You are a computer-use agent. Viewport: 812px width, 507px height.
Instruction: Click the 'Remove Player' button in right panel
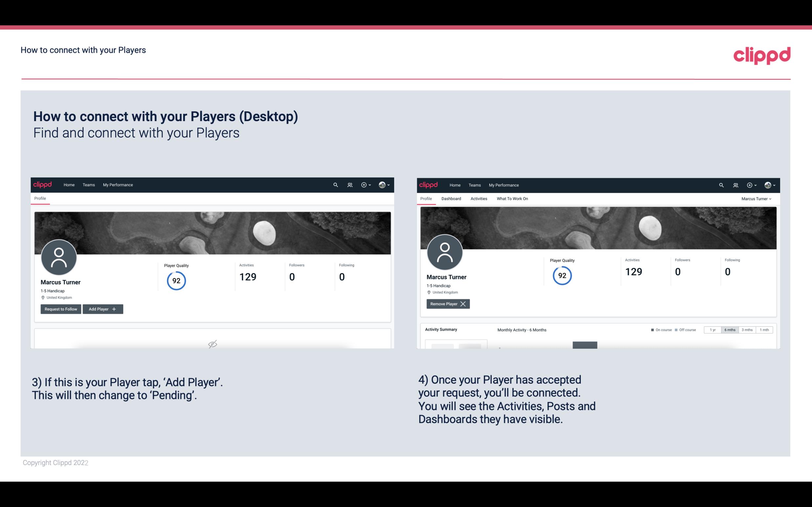pyautogui.click(x=448, y=304)
